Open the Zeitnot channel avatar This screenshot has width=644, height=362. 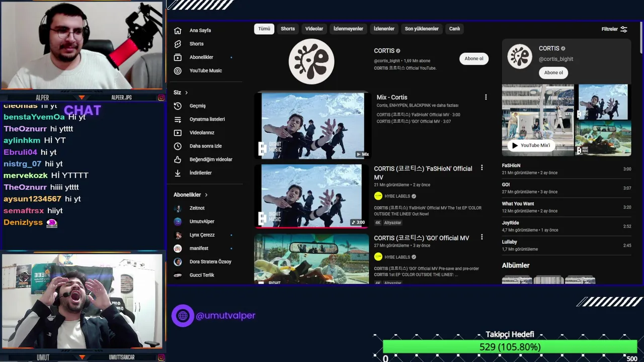(178, 208)
